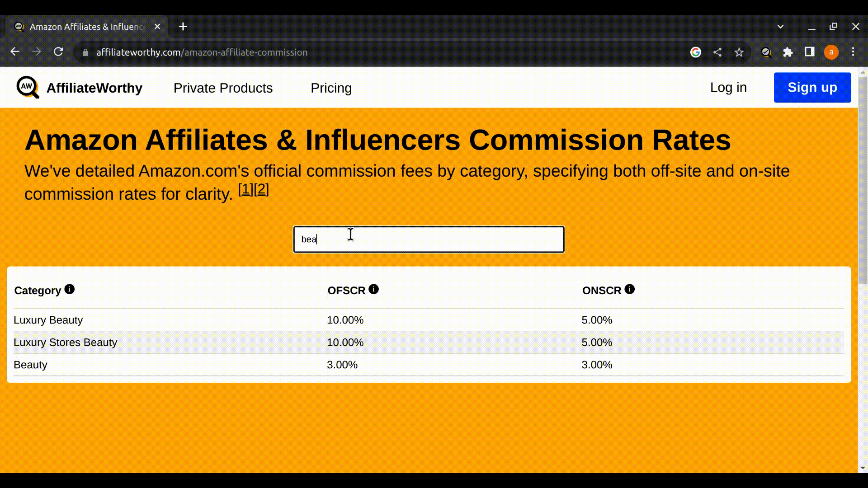Toggle the Chrome side panel
Viewport: 868px width, 488px height.
pos(810,52)
